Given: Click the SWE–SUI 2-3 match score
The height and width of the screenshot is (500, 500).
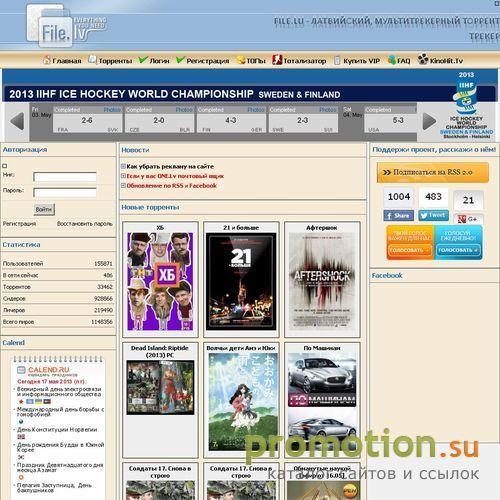Looking at the screenshot, I should 303,120.
